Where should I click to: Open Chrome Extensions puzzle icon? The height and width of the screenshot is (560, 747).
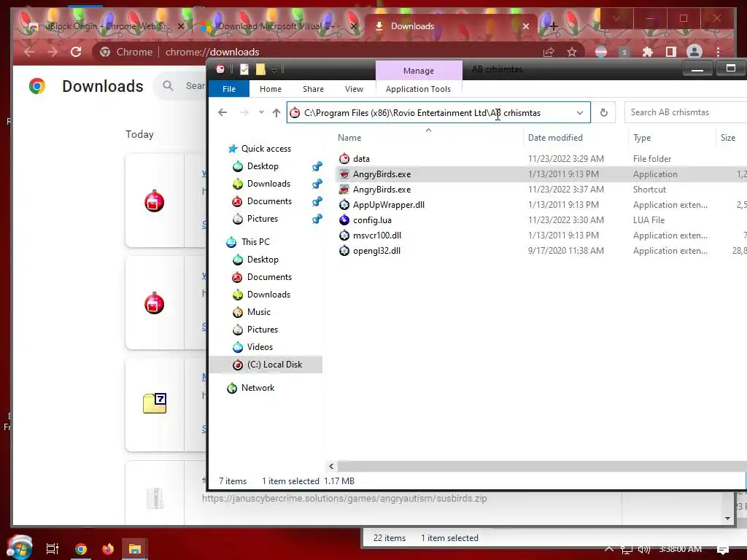click(648, 52)
